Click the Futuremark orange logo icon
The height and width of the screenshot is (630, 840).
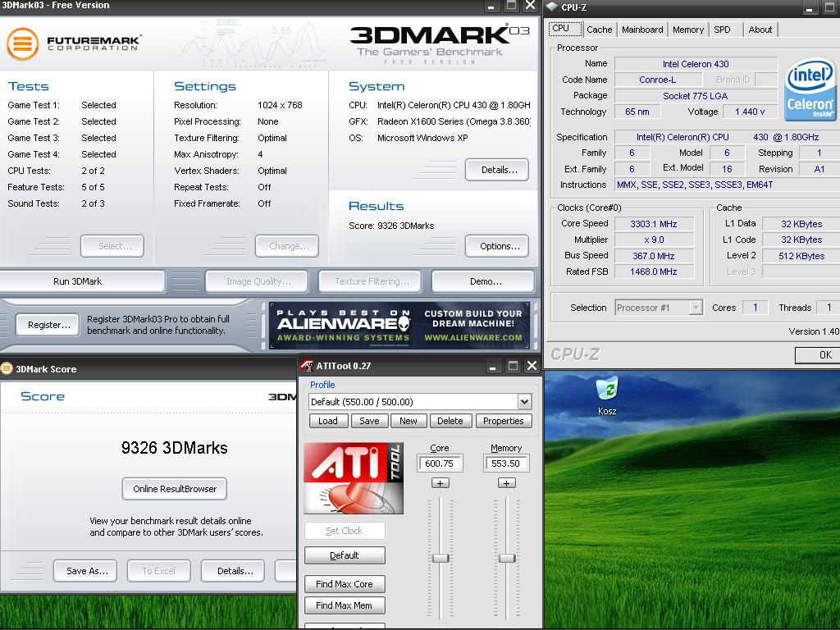coord(22,43)
